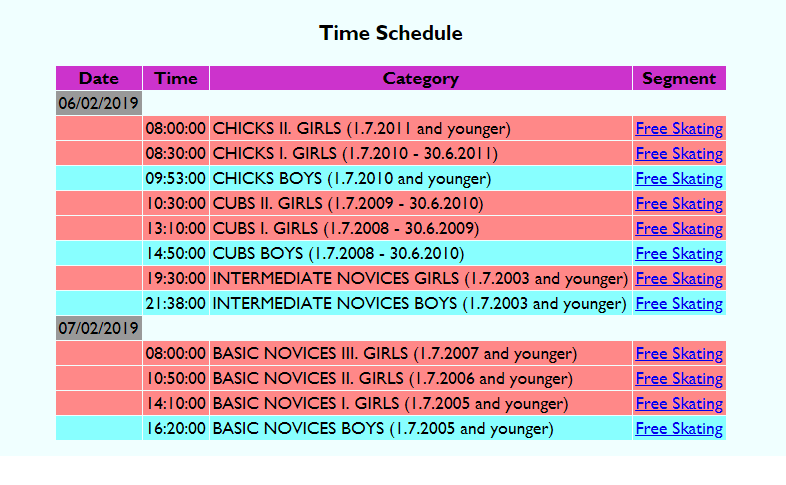Open Free Skating link for CUBS BOYS
This screenshot has width=786, height=485.
coord(679,254)
